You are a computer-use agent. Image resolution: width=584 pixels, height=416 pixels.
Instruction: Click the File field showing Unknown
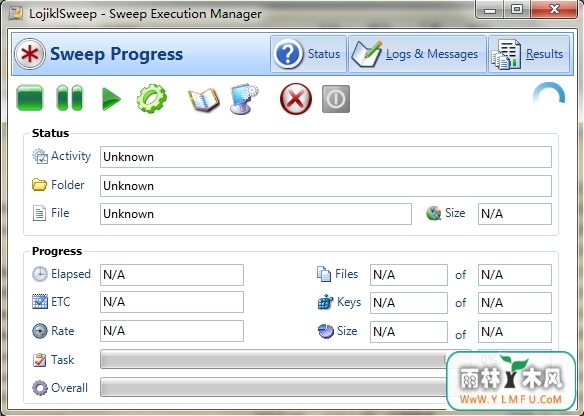pos(256,214)
